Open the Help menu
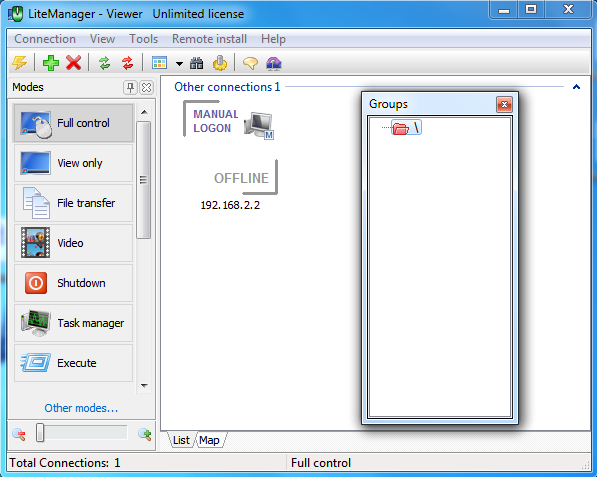Viewport: 597px width, 477px height. [x=273, y=39]
